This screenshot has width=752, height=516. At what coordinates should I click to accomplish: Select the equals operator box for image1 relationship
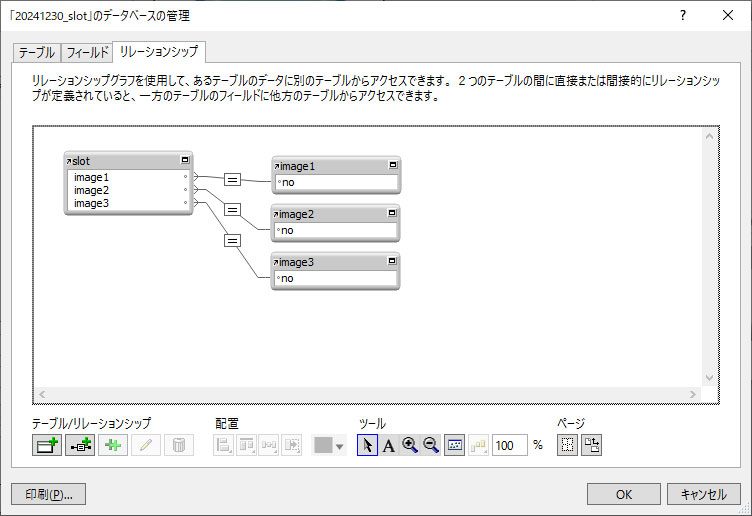233,180
